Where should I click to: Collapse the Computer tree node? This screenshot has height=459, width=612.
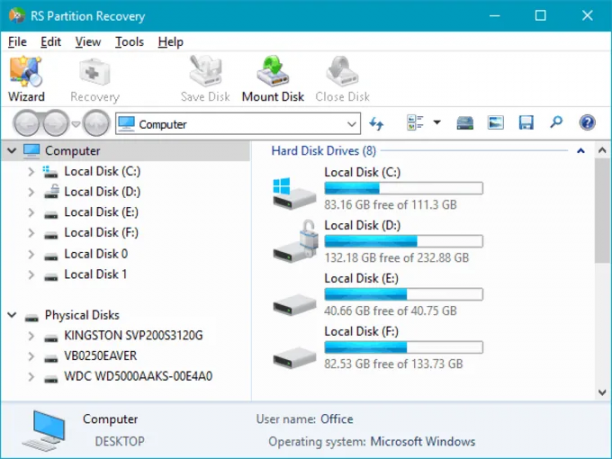[x=12, y=151]
